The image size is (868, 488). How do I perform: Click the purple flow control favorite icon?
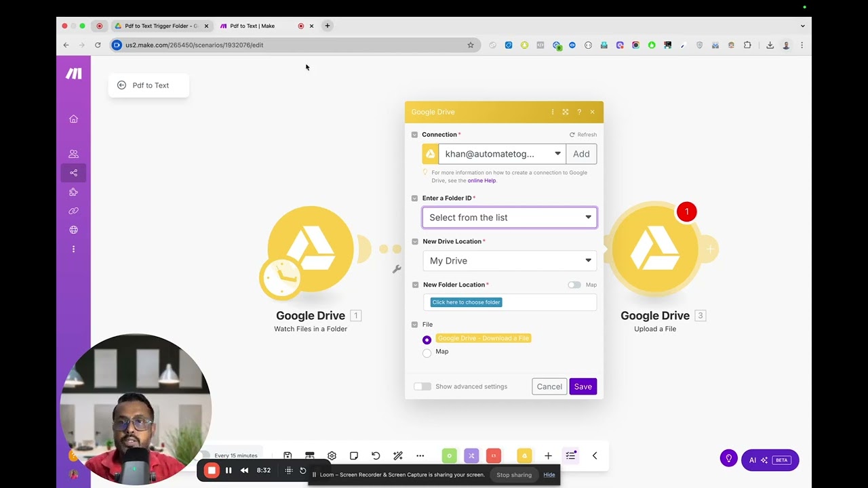(472, 456)
